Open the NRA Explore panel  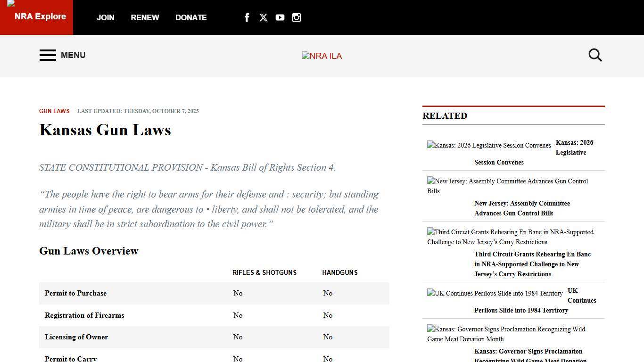tap(37, 17)
